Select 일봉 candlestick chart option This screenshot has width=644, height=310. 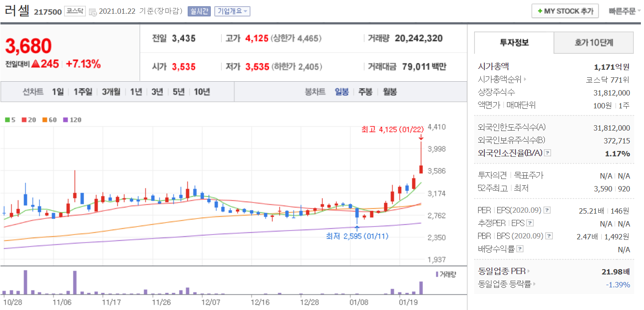coord(342,92)
